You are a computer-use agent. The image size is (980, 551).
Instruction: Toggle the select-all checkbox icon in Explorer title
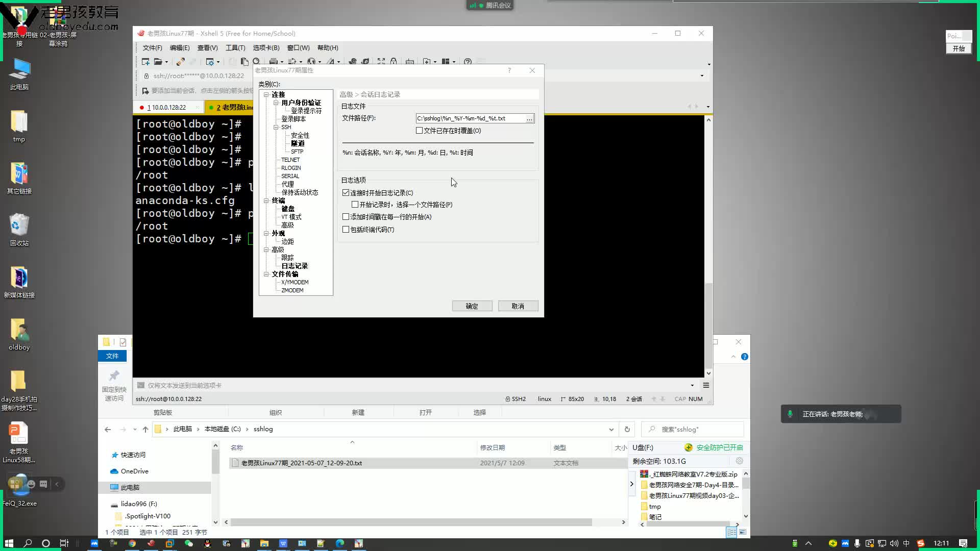tap(123, 342)
